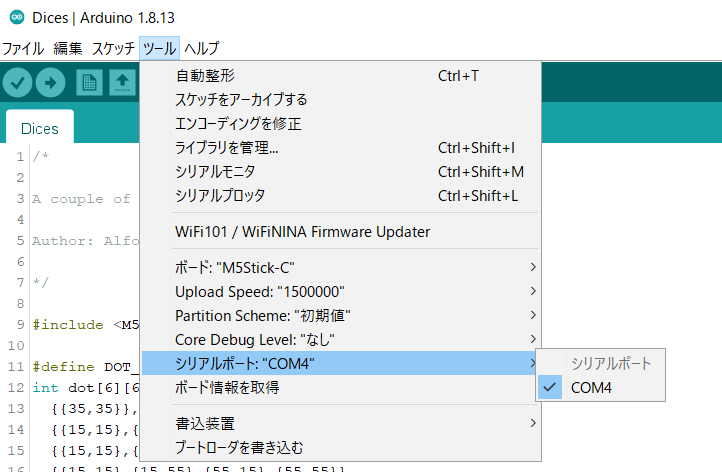Click the Upload arrow toolbar icon
This screenshot has width=722, height=472.
pyautogui.click(x=50, y=83)
